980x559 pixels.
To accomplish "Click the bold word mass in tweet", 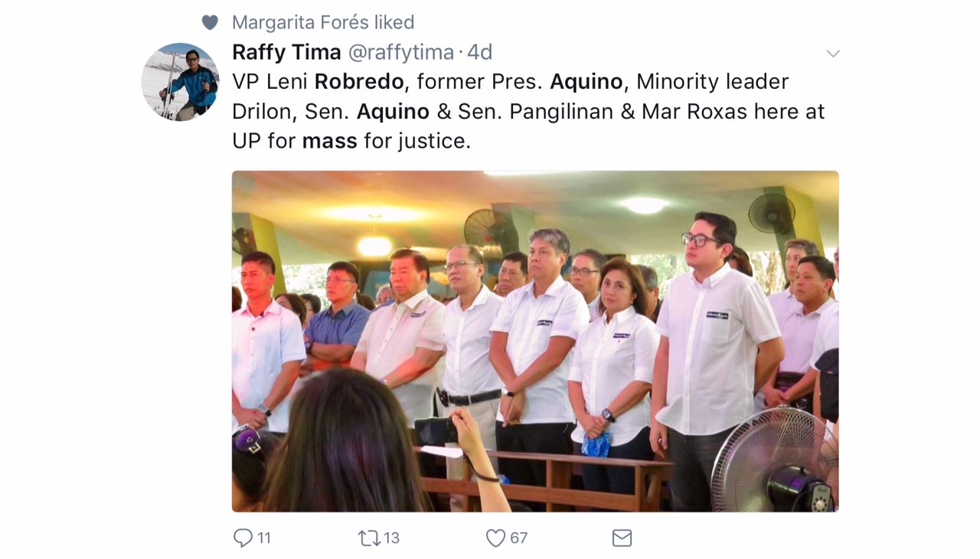I will click(x=329, y=142).
